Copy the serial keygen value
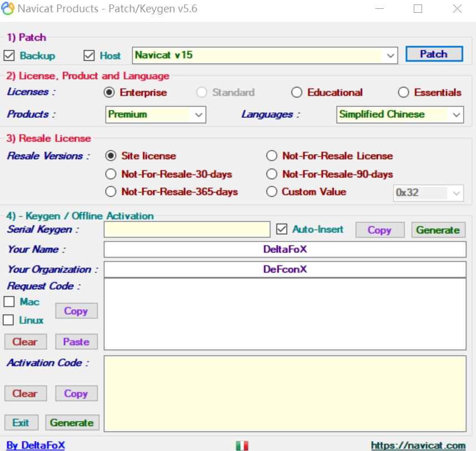The width and height of the screenshot is (476, 451). point(380,230)
